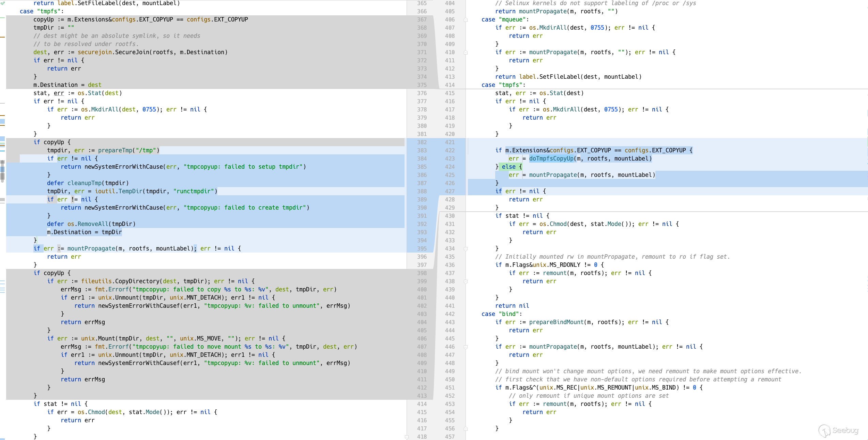Collapse fold marker at line 410

tap(466, 52)
